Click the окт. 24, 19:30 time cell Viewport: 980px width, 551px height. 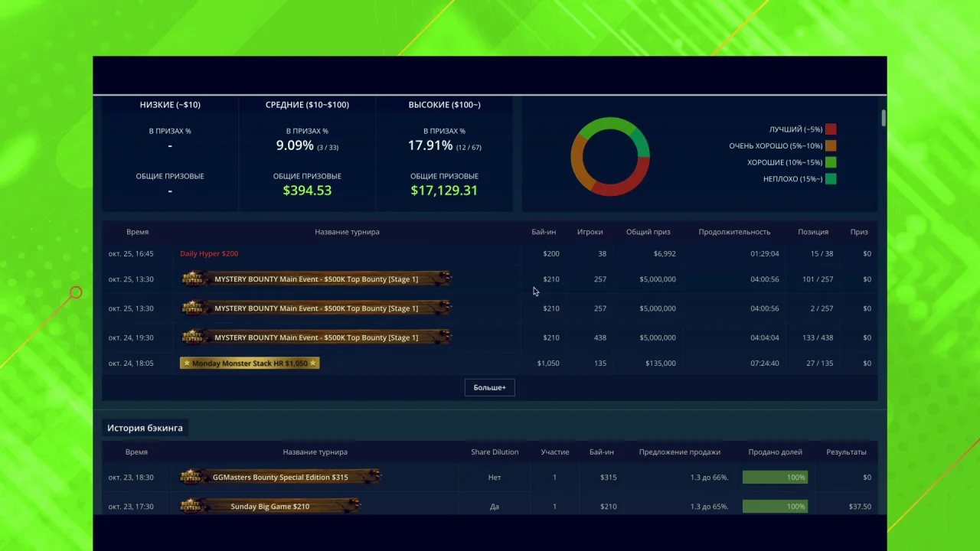(x=131, y=337)
